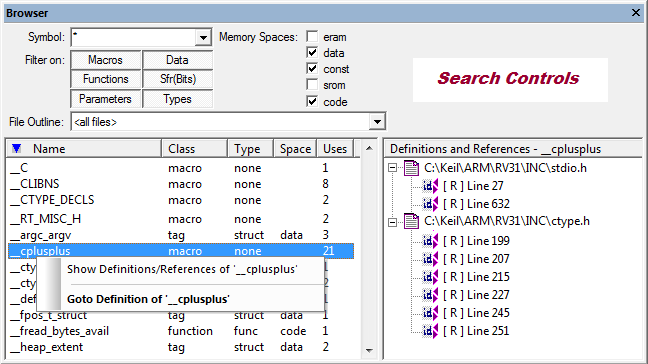Collapse the ctype.h tree node
The width and height of the screenshot is (648, 364).
(x=392, y=222)
